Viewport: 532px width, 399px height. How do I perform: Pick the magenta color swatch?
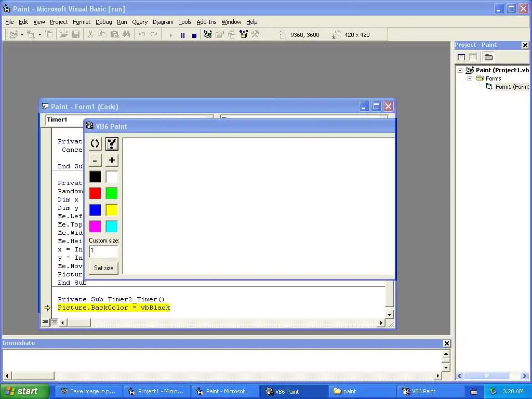pyautogui.click(x=95, y=227)
